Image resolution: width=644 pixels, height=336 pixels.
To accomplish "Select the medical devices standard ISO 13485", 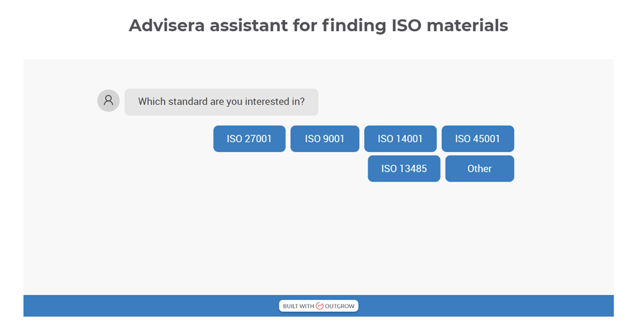I will click(404, 168).
